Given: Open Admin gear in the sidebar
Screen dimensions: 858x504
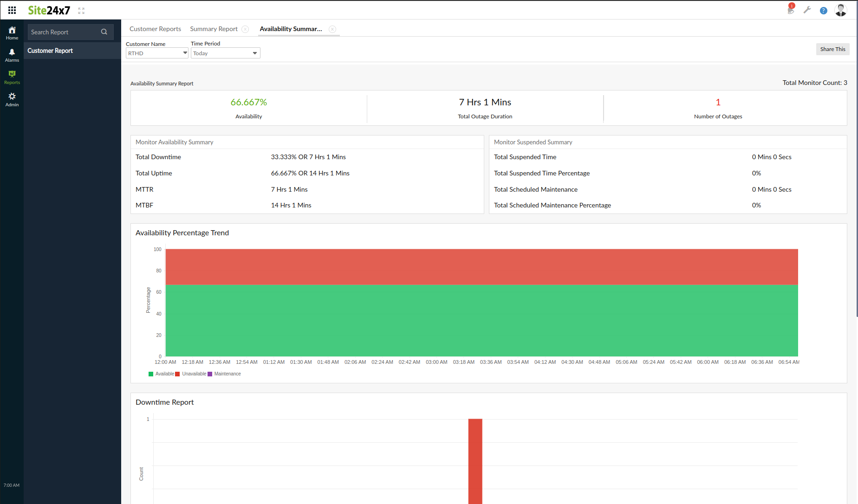Looking at the screenshot, I should (12, 99).
